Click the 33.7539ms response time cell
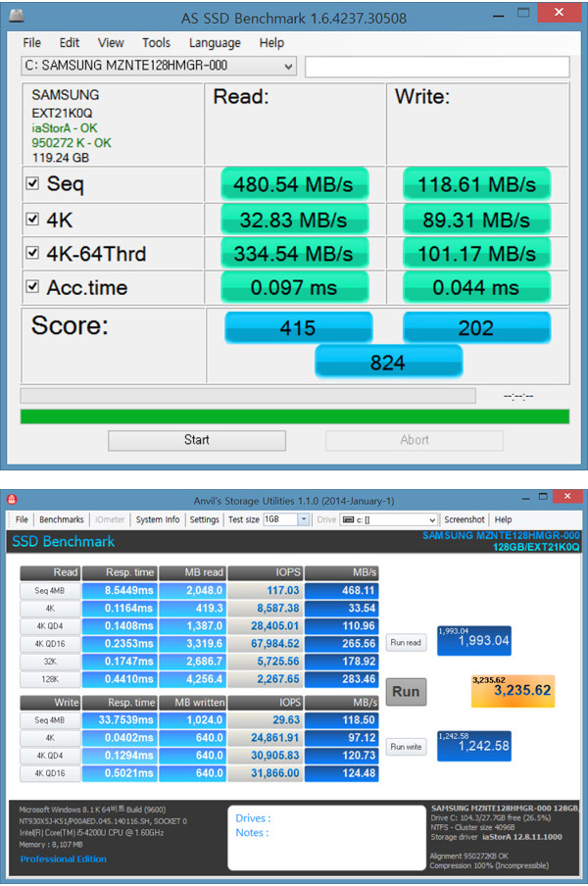The height and width of the screenshot is (886, 588). coord(120,720)
